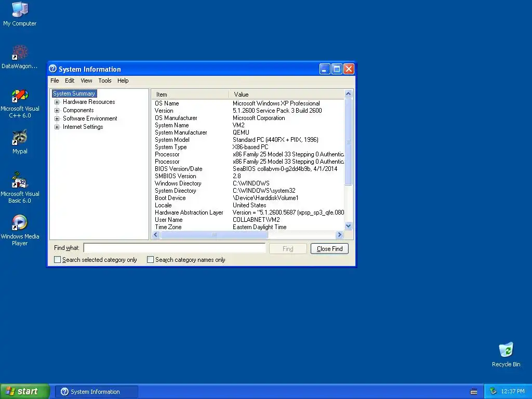This screenshot has height=399, width=532.
Task: Click the vertical scrollbar up arrow
Action: (x=348, y=94)
